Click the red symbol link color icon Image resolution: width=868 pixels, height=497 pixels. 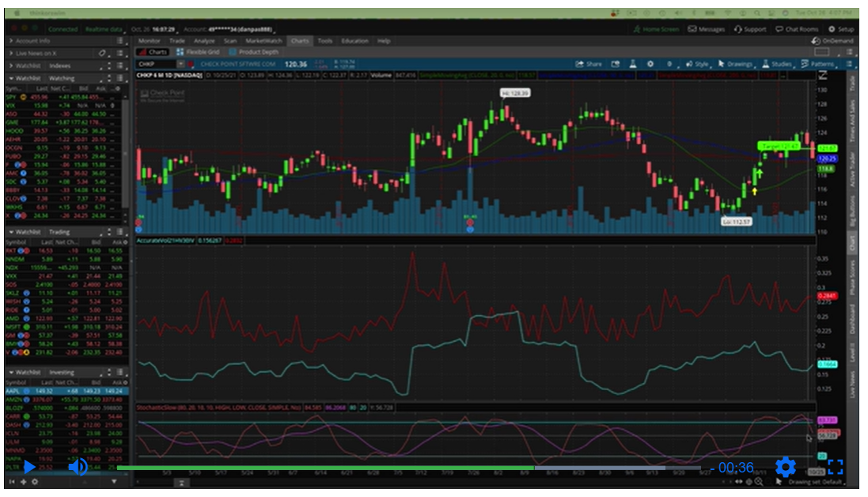191,64
